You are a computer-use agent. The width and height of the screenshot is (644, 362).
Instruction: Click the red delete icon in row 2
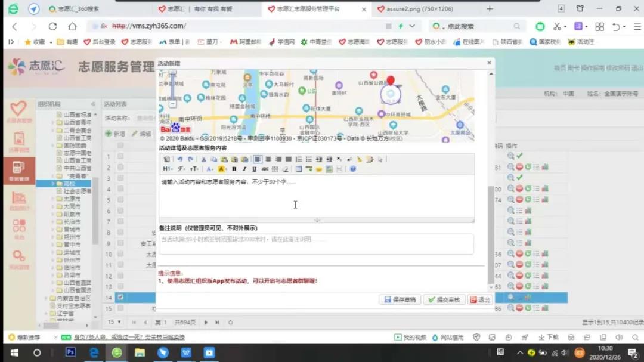click(519, 167)
